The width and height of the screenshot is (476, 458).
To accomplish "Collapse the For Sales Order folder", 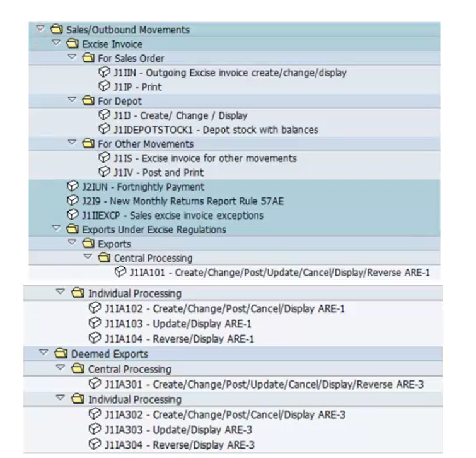I will [x=72, y=57].
